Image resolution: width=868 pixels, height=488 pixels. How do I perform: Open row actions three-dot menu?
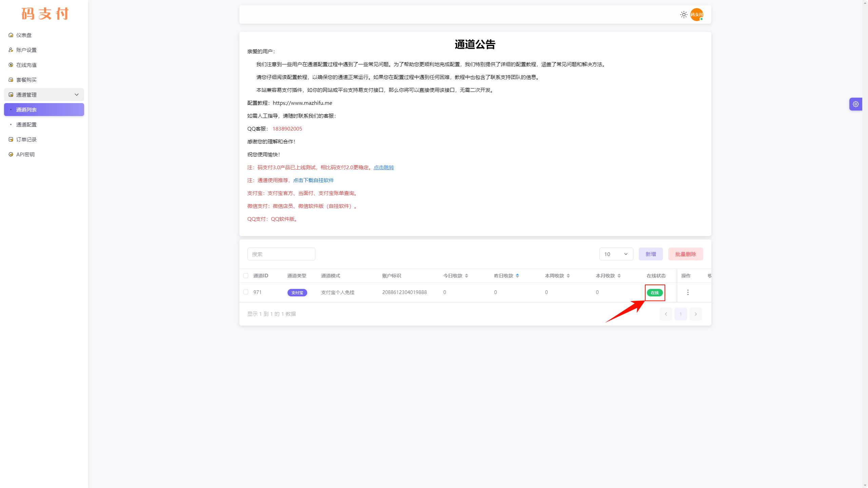[688, 292]
